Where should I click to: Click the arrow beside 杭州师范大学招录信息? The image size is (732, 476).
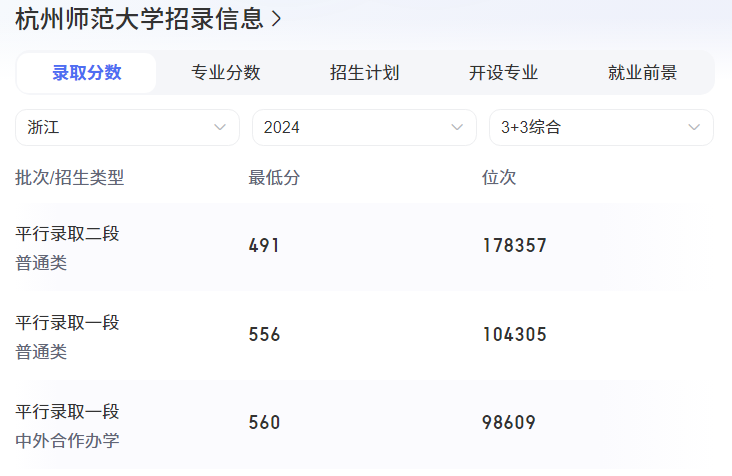(276, 19)
